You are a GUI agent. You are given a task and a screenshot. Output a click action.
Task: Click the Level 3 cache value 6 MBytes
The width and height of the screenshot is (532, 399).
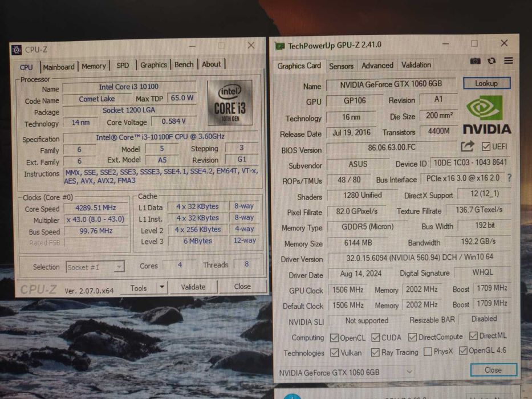(197, 241)
